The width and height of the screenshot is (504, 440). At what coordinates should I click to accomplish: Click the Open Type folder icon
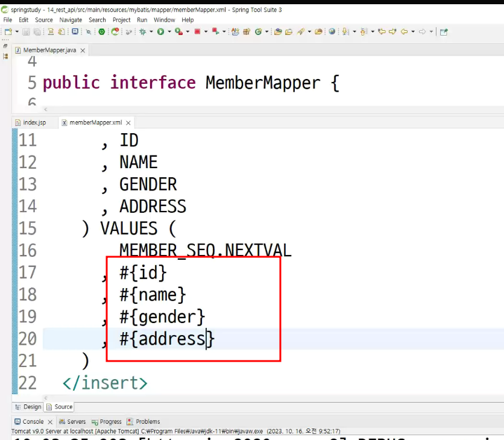[x=278, y=31]
